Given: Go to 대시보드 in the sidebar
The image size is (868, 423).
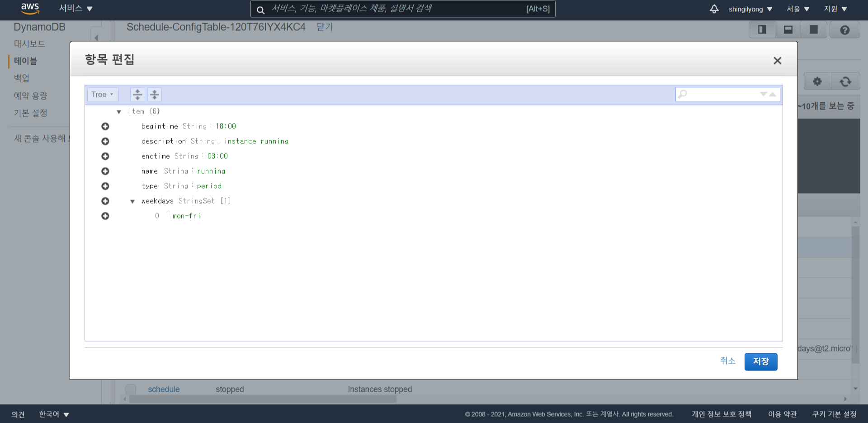Looking at the screenshot, I should point(29,44).
